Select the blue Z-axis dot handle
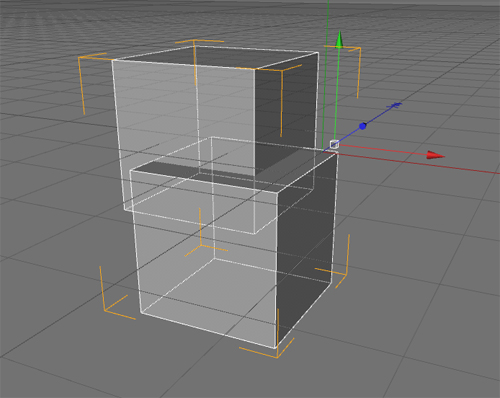This screenshot has width=500, height=398. [363, 126]
